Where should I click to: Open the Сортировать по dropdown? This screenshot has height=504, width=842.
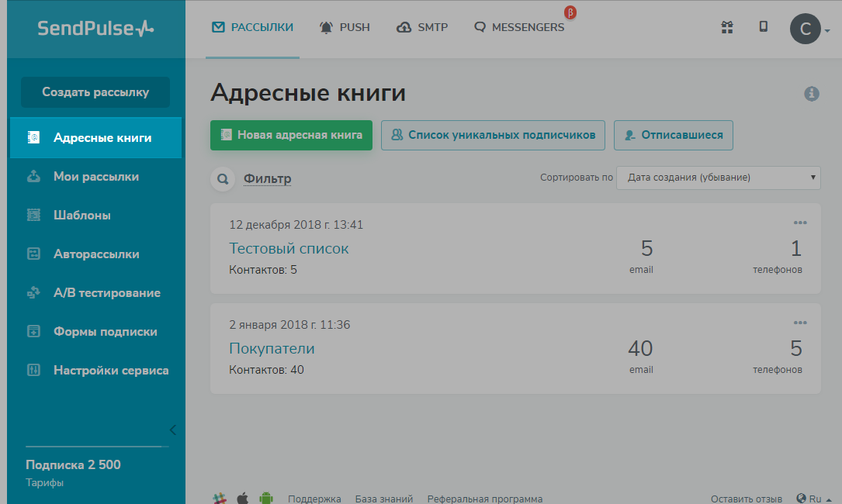(x=718, y=178)
